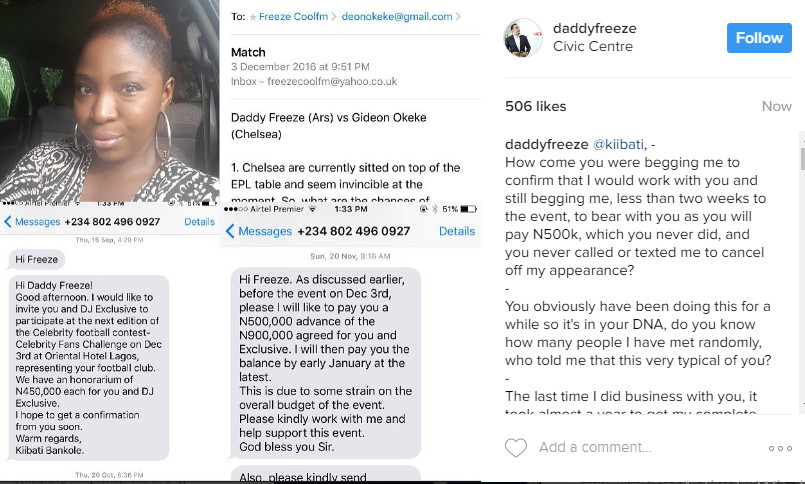Open the three-dots more options menu
Screen dimensions: 805x484
point(780,448)
